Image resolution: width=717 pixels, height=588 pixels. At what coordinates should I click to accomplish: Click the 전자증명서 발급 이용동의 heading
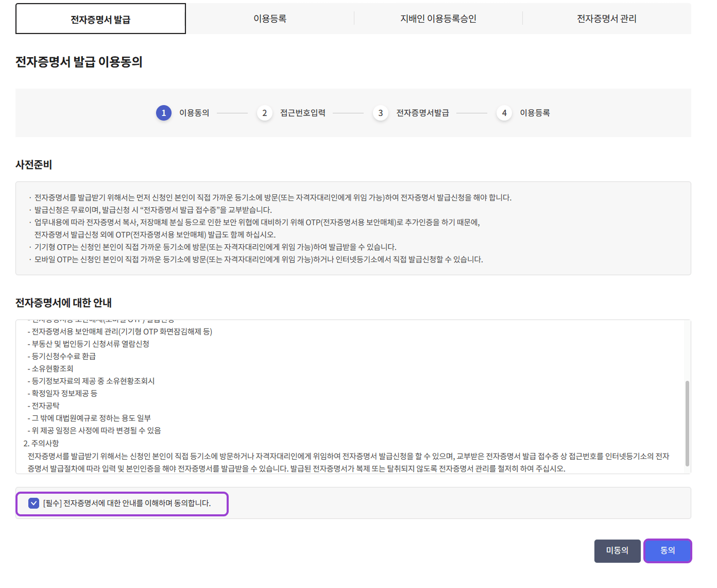point(79,62)
